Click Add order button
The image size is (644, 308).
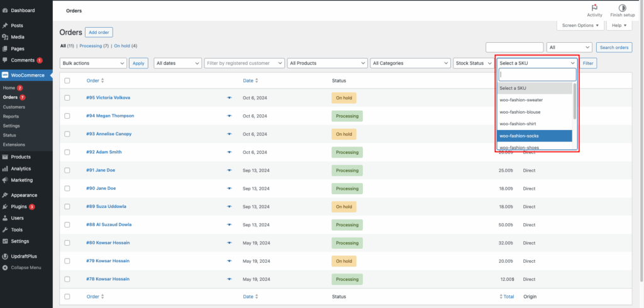99,33
